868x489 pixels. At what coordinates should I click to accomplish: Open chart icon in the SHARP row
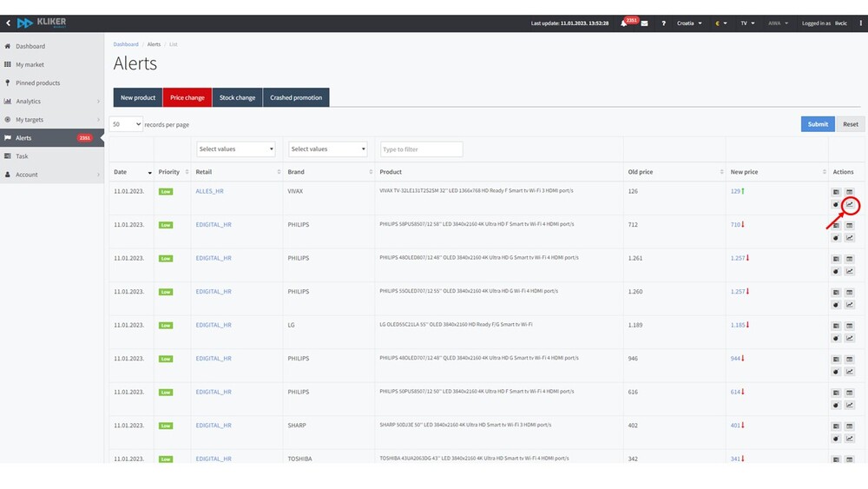coord(850,439)
